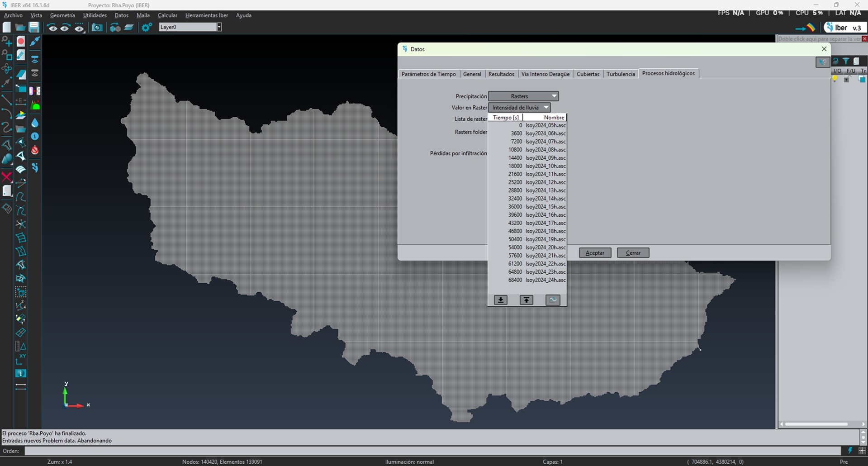
Task: Click the square blue info list icon
Action: (x=21, y=373)
